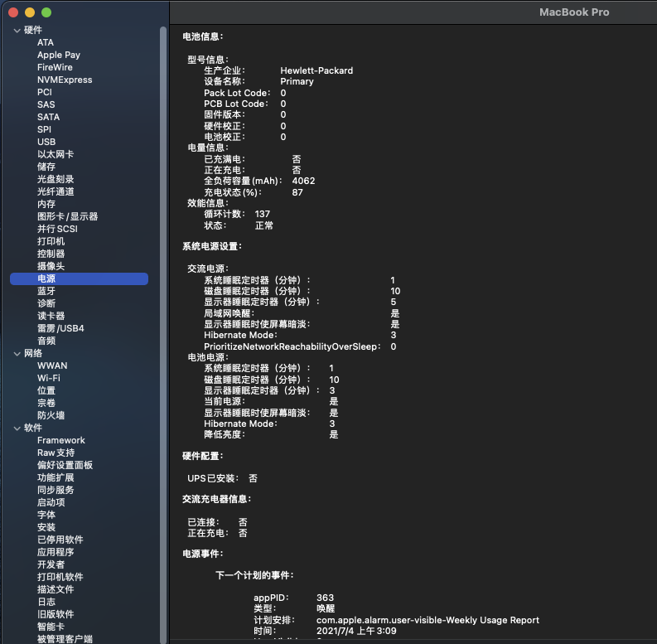
Task: Open 储存 storage details
Action: pyautogui.click(x=46, y=167)
